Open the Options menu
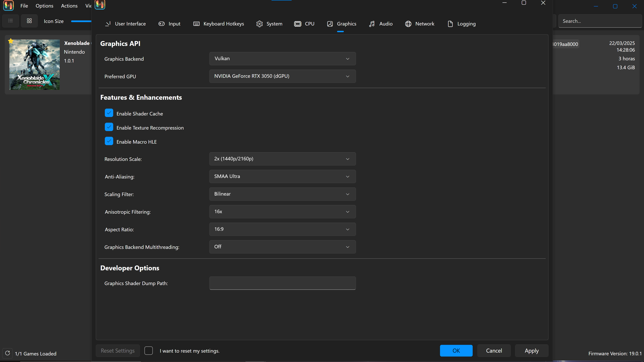This screenshot has width=644, height=362. [44, 6]
